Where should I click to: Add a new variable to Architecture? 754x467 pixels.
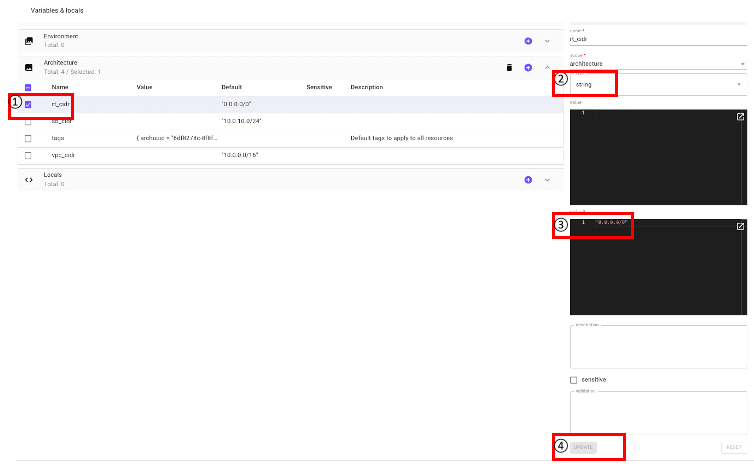pyautogui.click(x=528, y=68)
